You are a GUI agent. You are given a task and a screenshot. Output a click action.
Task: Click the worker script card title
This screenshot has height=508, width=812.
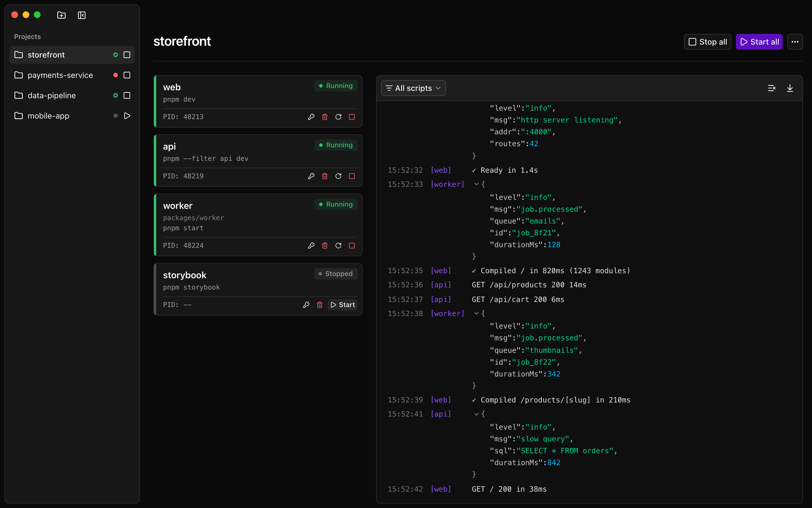coord(178,206)
